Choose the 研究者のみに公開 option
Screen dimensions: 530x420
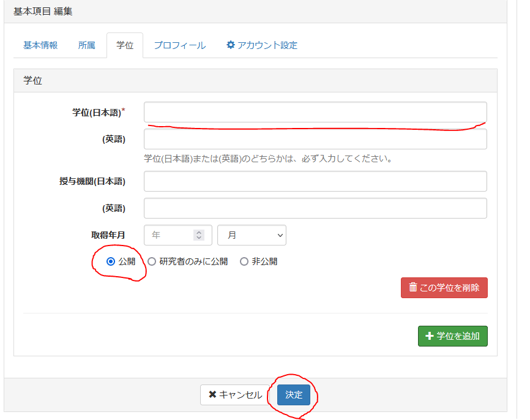pyautogui.click(x=152, y=261)
